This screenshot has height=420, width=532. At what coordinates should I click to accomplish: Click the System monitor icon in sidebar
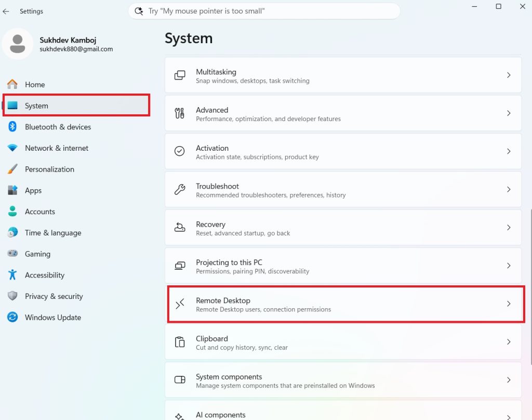(12, 106)
